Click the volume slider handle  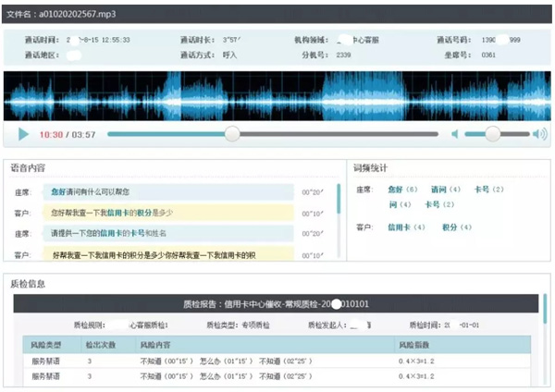coord(493,134)
